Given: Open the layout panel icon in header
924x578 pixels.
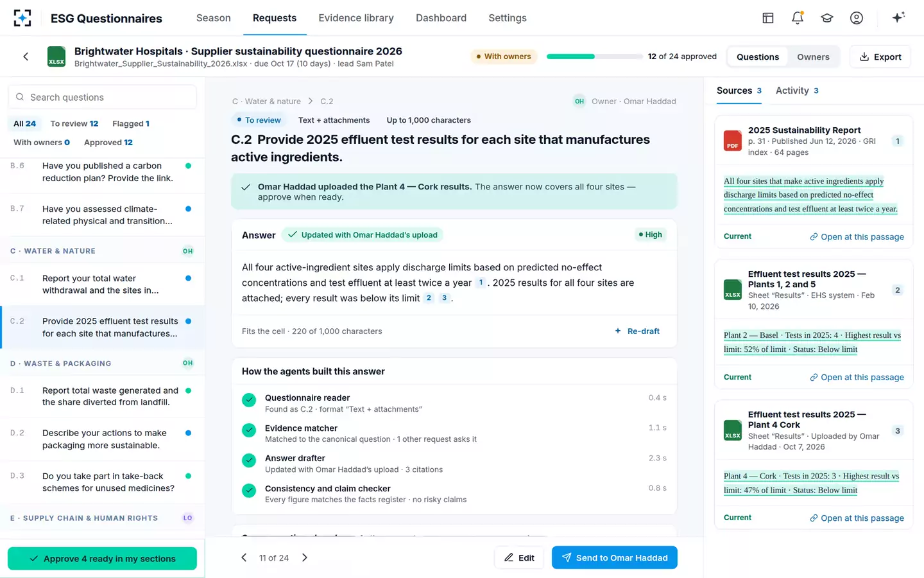Looking at the screenshot, I should tap(768, 18).
